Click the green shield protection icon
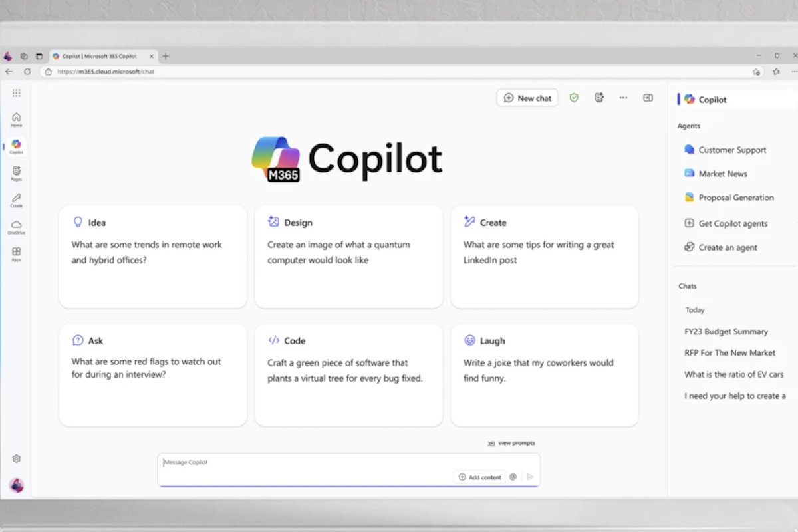798x532 pixels. coord(574,98)
